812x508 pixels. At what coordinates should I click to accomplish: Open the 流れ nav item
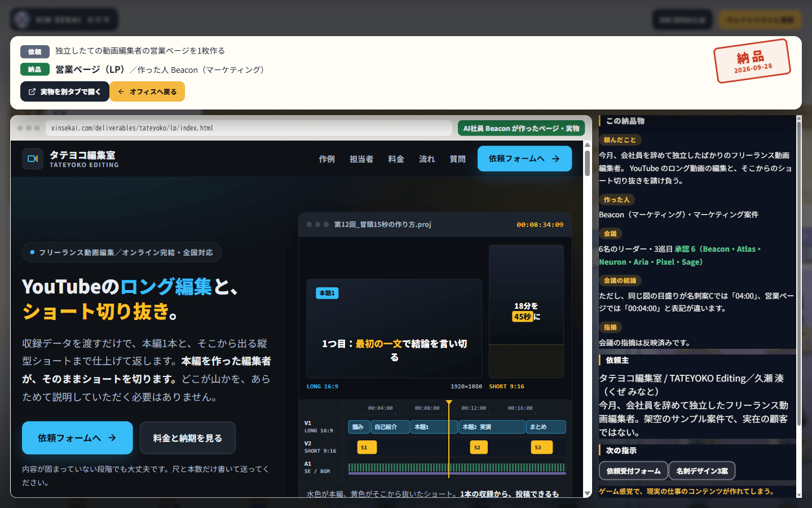(x=427, y=159)
